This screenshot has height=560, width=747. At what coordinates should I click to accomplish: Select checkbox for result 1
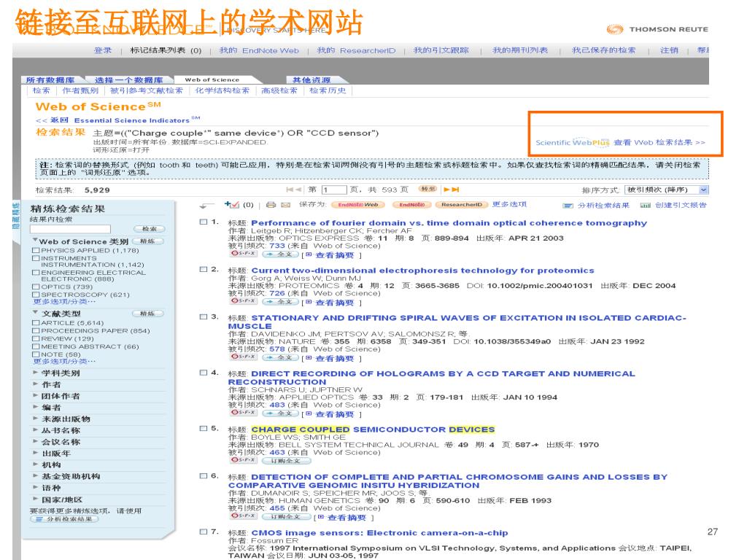[x=204, y=222]
